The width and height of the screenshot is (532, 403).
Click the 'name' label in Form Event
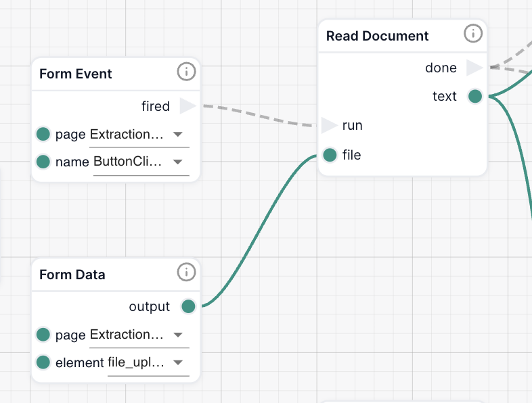(x=72, y=162)
